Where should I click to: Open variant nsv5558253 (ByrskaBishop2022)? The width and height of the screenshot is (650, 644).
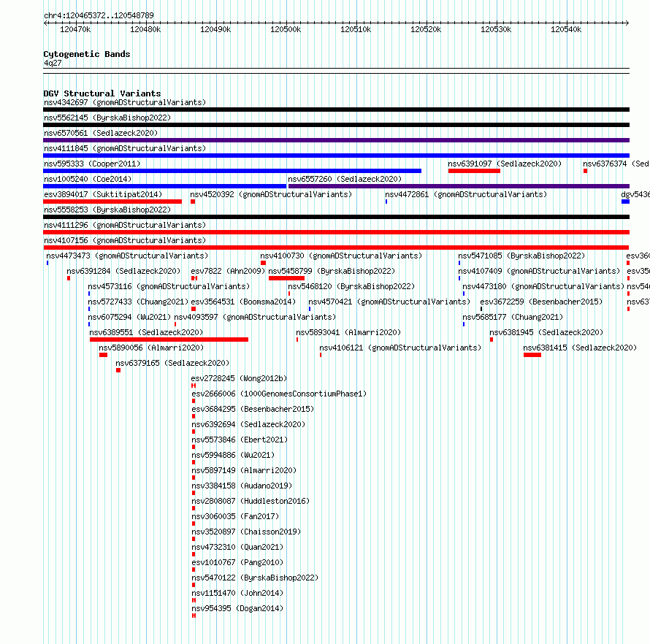[x=107, y=210]
